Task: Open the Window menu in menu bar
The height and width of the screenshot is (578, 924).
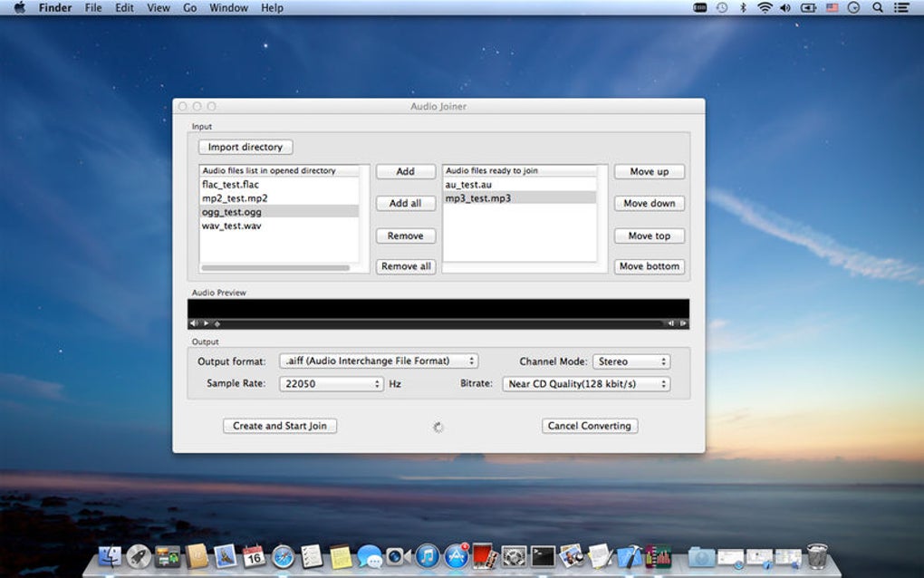Action: 228,7
